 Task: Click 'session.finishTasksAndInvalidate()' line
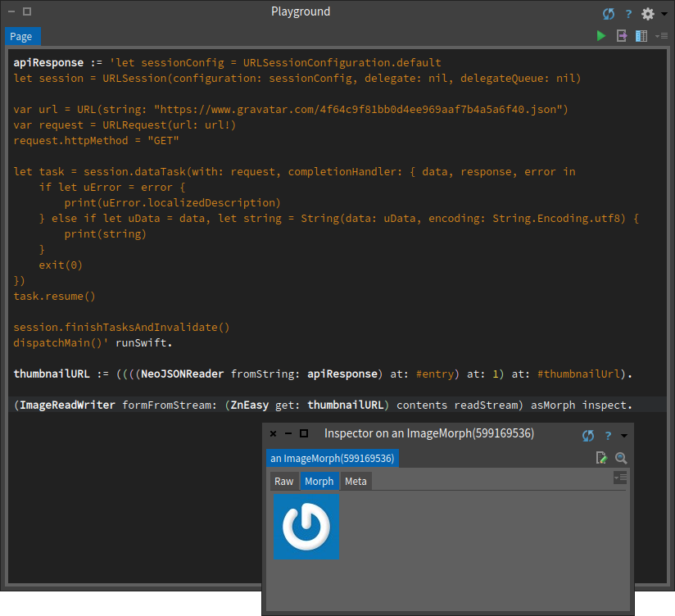(121, 327)
